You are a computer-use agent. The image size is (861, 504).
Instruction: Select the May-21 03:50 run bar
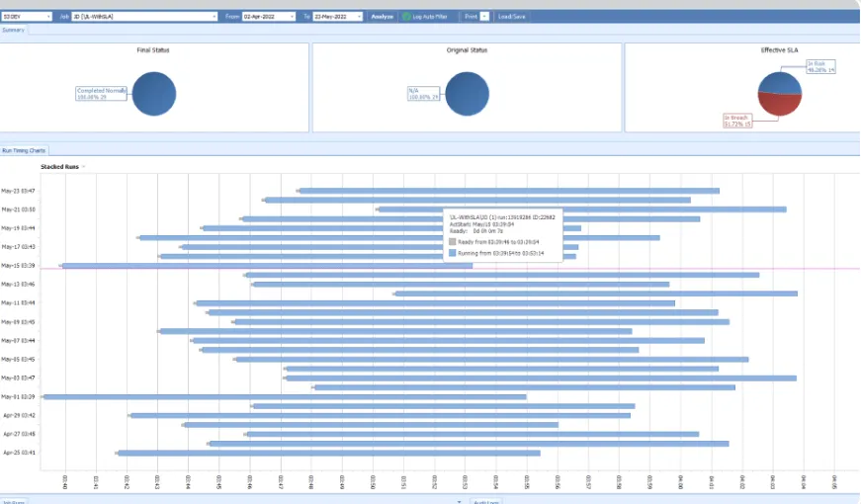click(581, 210)
